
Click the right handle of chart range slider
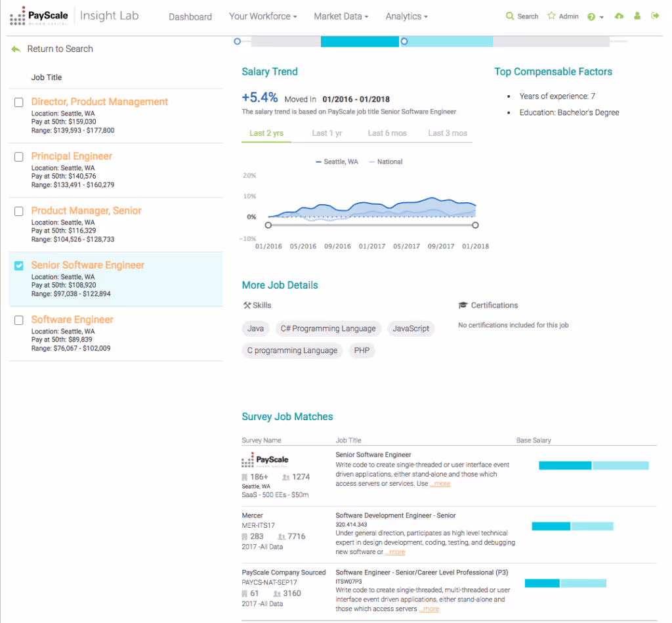coord(475,225)
